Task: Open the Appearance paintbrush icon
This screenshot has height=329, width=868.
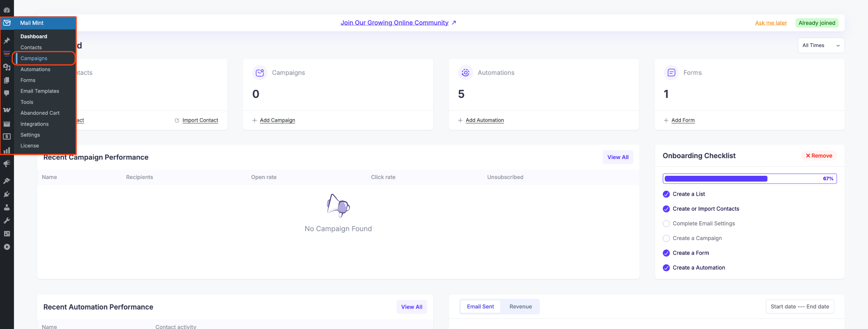Action: tap(7, 181)
